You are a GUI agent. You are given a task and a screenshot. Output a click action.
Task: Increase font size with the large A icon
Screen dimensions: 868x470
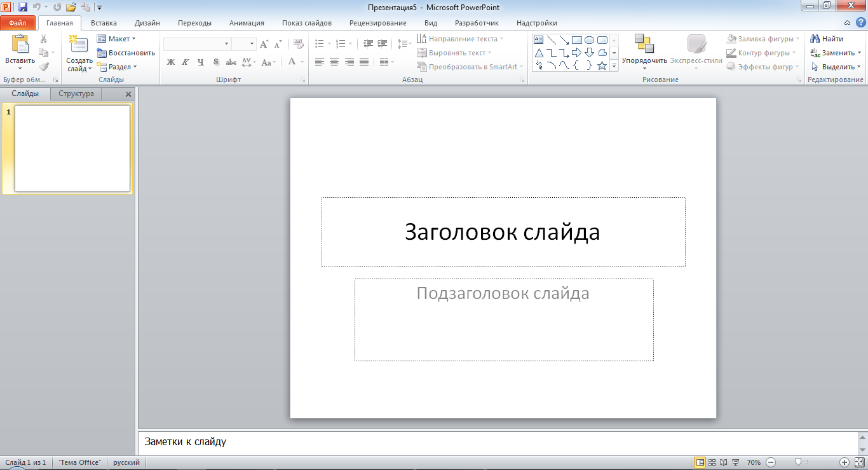[264, 44]
